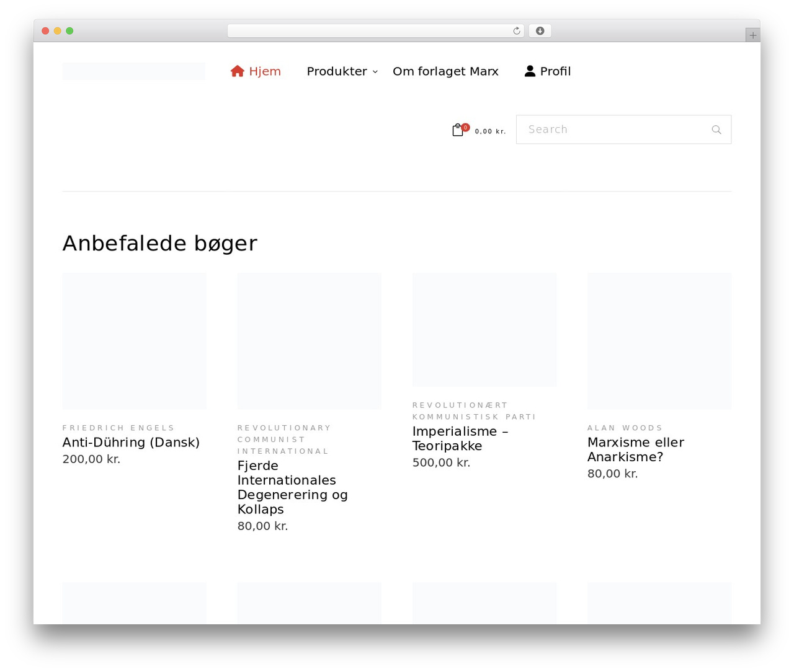The height and width of the screenshot is (672, 794).
Task: Expand the Produkter dropdown chevron
Action: click(375, 72)
